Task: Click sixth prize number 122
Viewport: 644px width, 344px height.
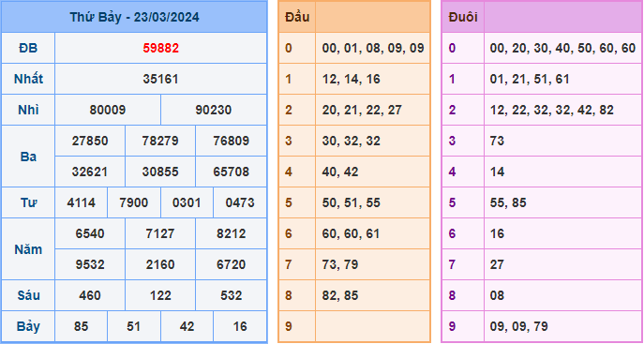Action: coord(160,295)
